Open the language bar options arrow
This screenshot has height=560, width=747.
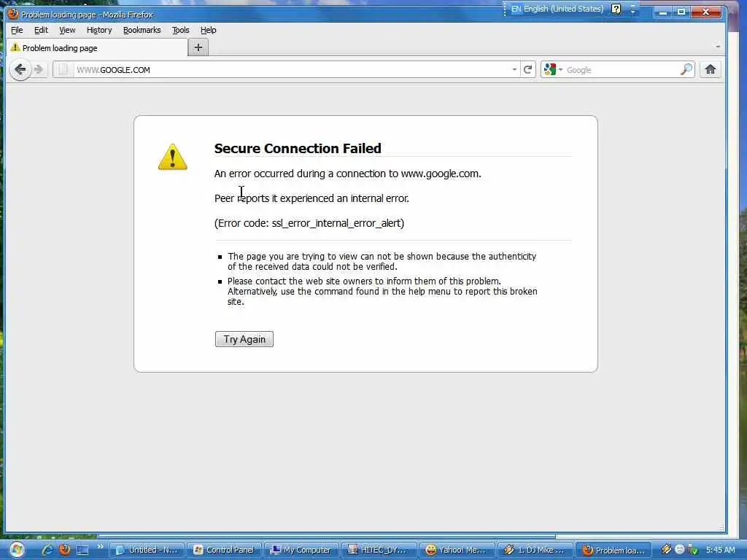pyautogui.click(x=632, y=9)
